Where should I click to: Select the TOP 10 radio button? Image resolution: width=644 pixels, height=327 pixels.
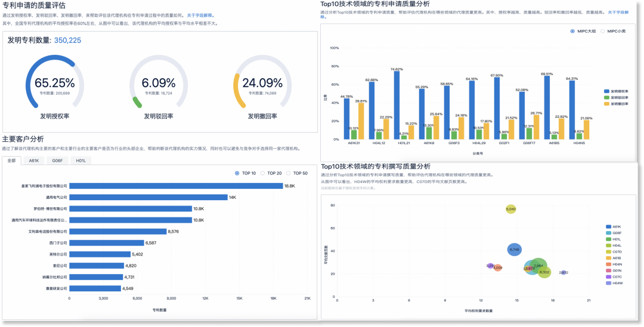click(238, 173)
